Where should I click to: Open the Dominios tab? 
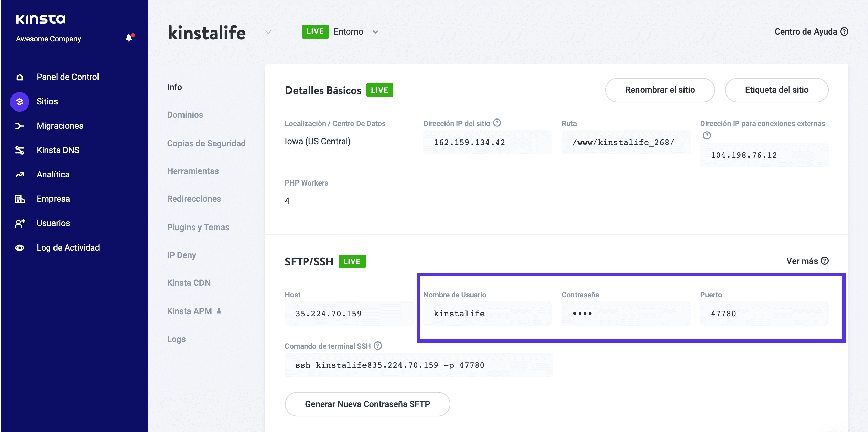point(185,115)
